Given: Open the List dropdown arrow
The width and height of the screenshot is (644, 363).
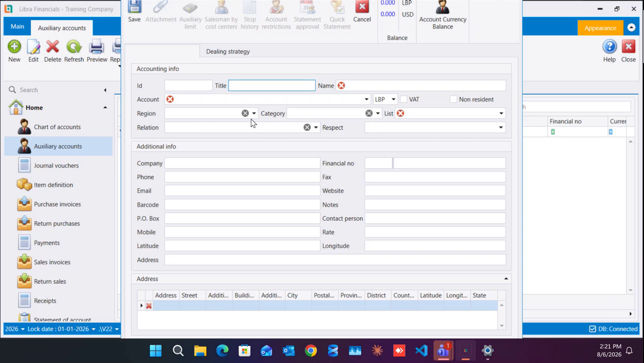Looking at the screenshot, I should click(501, 113).
